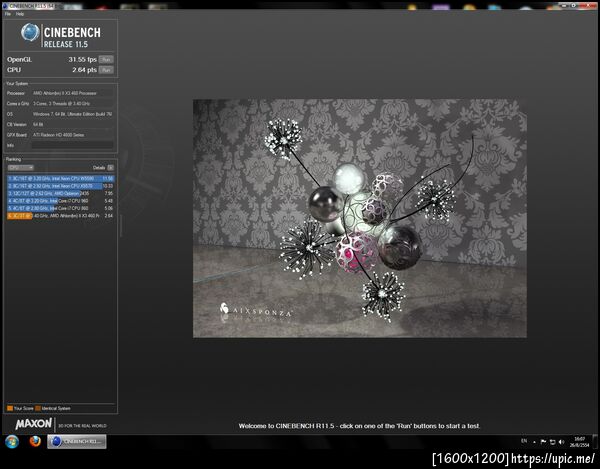Launch Firefox from the taskbar
This screenshot has height=469, width=600.
[35, 441]
